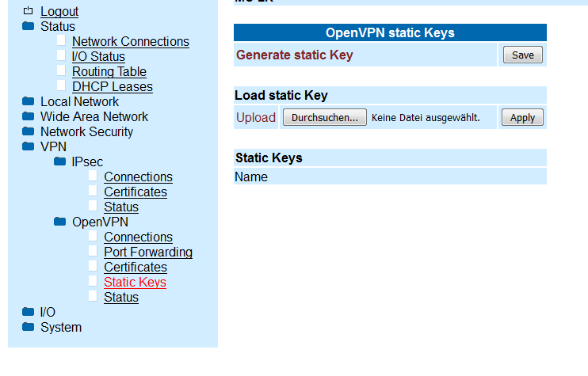
Task: Expand the Local Network folder icon
Action: point(28,101)
